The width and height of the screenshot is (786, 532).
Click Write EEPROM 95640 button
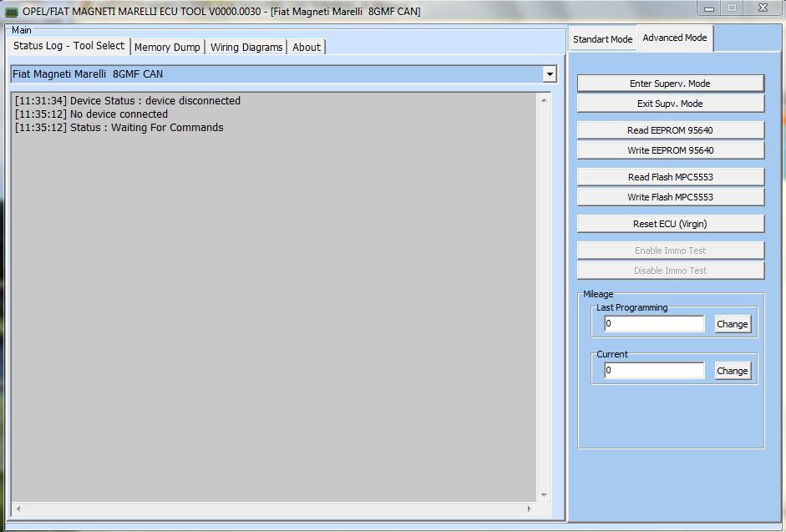click(x=670, y=150)
